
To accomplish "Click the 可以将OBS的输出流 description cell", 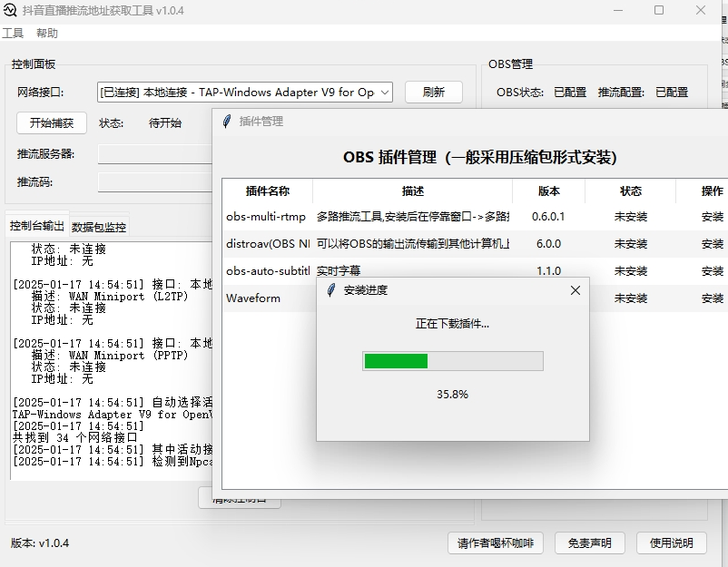I will click(x=413, y=244).
